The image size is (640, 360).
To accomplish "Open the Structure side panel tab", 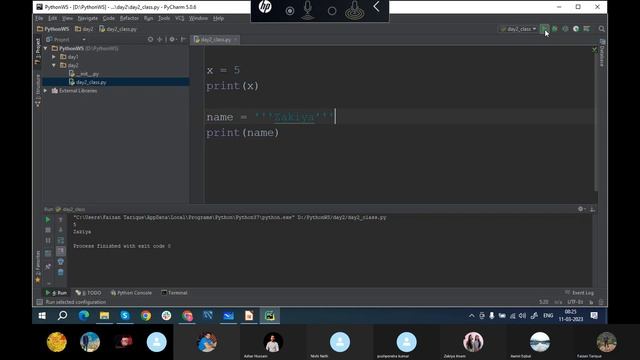I will (x=38, y=90).
